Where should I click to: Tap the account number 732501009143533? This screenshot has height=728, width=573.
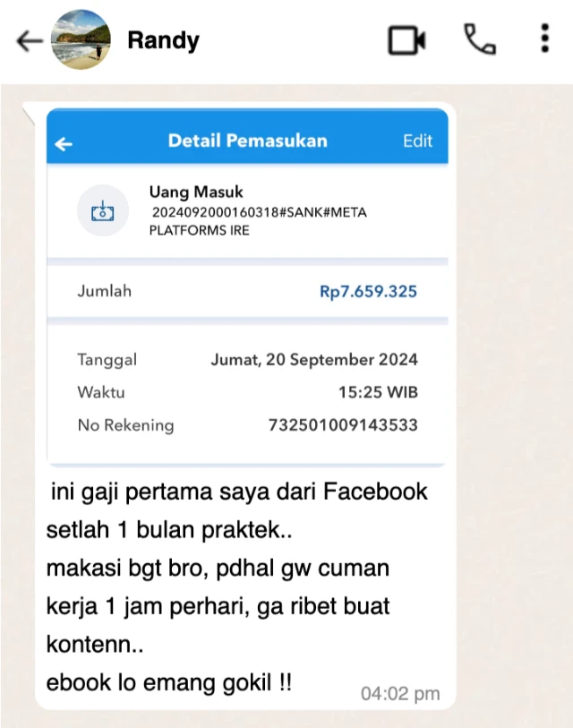click(343, 424)
